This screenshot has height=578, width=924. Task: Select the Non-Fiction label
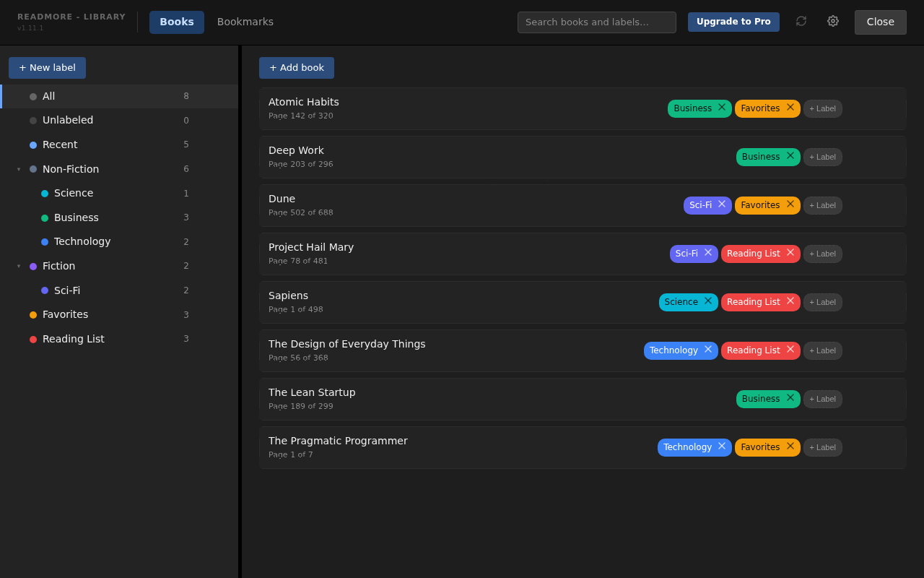[119, 169]
